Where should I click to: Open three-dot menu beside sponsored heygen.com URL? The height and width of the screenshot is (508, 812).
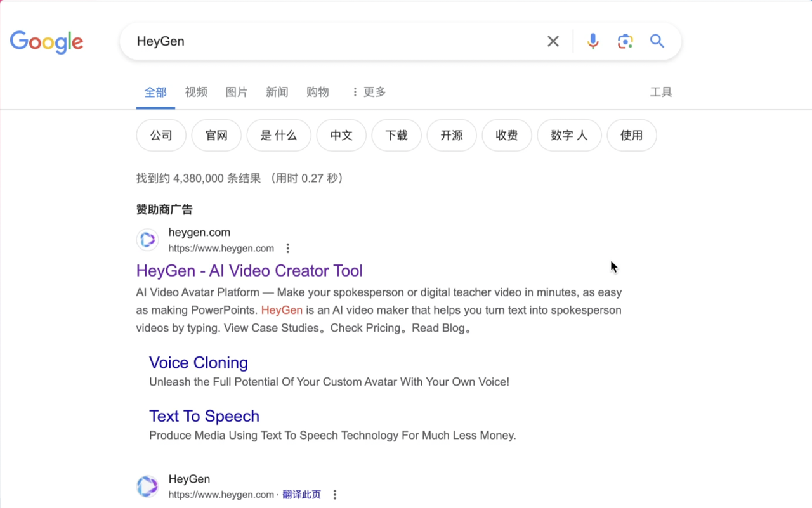point(288,248)
